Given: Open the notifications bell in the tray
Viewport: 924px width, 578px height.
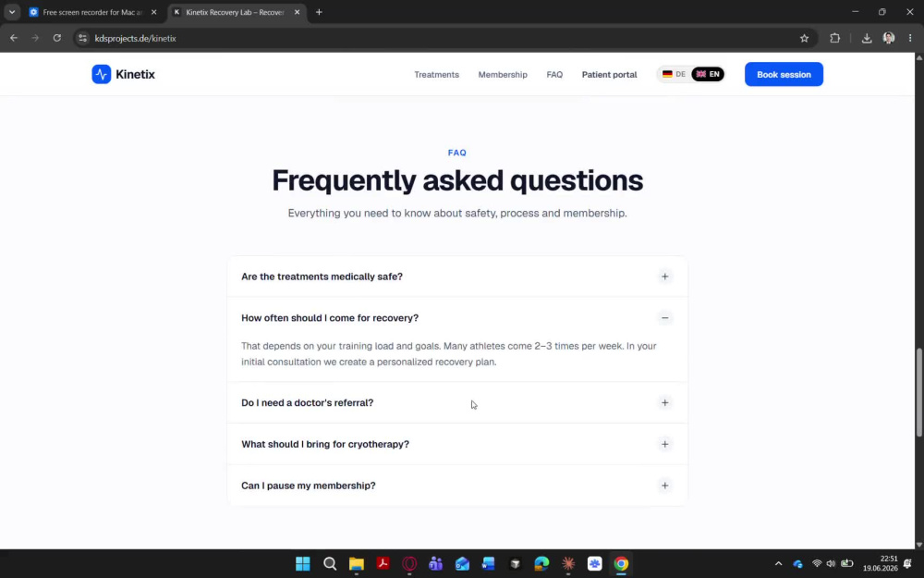Looking at the screenshot, I should click(x=908, y=564).
